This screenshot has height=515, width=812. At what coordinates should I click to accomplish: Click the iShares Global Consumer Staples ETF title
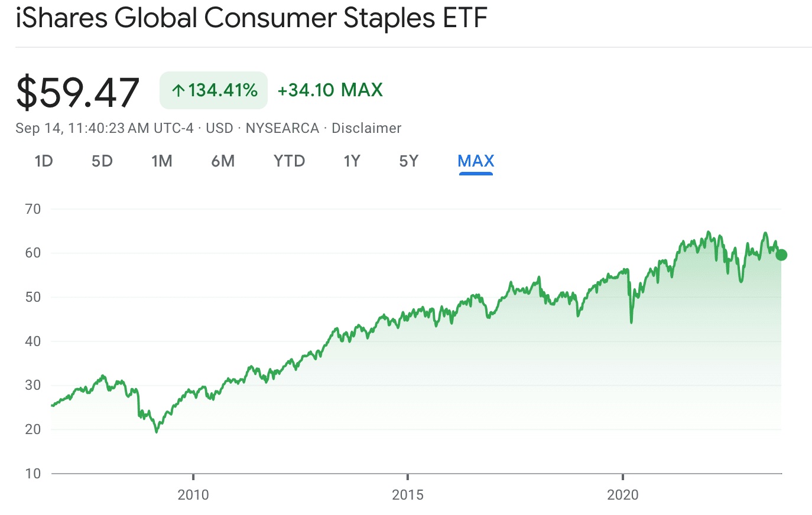click(x=251, y=17)
